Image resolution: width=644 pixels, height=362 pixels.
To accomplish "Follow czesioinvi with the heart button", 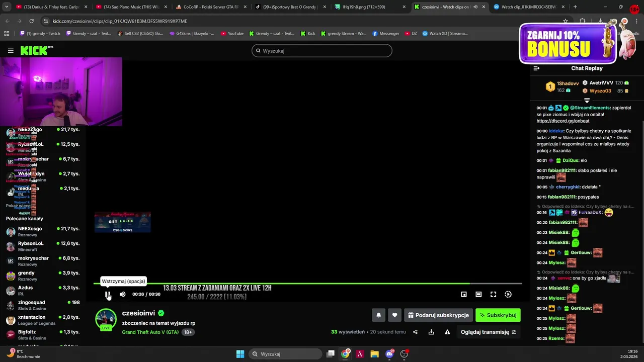I will (x=394, y=315).
